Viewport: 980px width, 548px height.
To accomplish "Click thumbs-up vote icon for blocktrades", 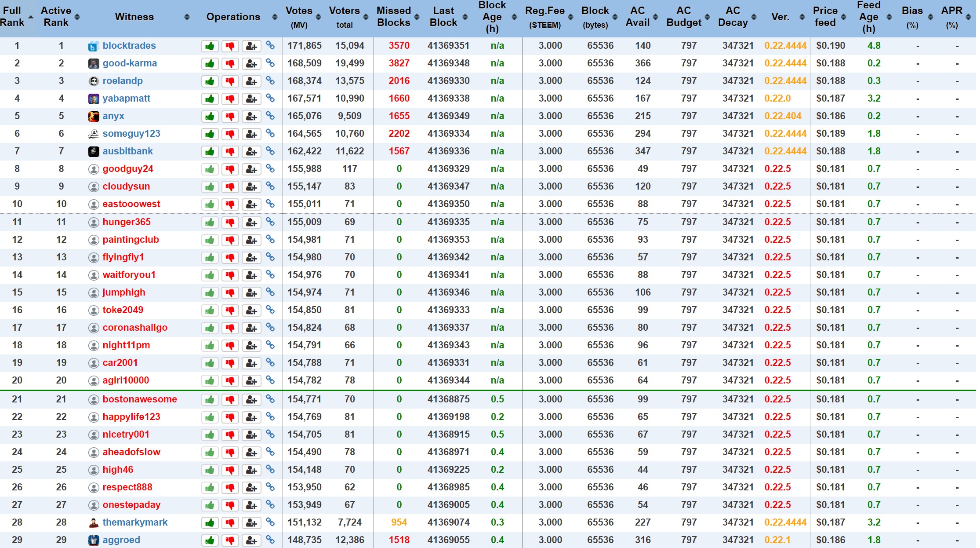I will click(210, 46).
